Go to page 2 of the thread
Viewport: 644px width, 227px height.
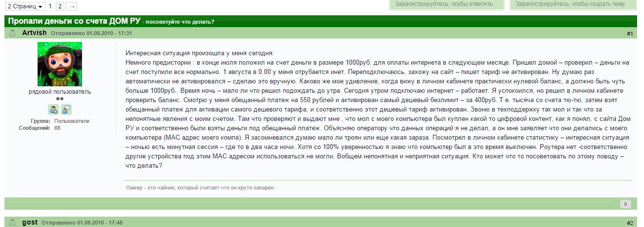click(x=60, y=6)
